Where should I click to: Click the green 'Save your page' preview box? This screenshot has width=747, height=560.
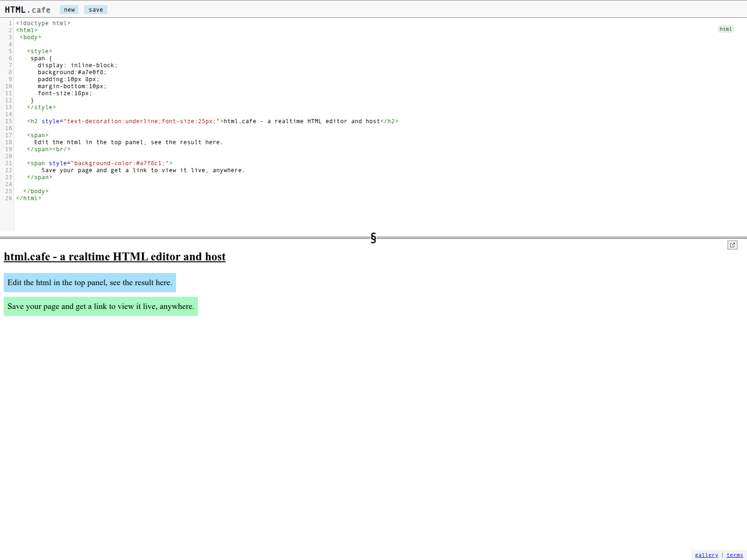(101, 306)
